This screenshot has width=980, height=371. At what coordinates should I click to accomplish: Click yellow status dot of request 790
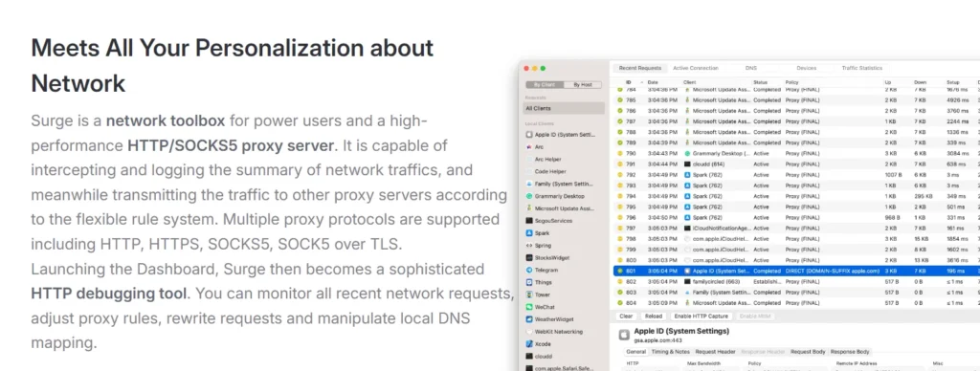pyautogui.click(x=620, y=153)
